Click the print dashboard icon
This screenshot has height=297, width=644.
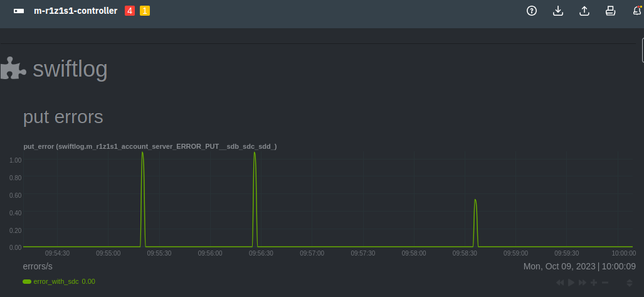tap(610, 11)
